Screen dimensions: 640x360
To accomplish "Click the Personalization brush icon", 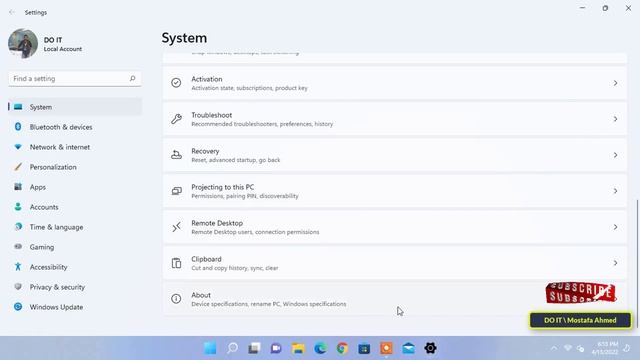I will click(x=18, y=167).
